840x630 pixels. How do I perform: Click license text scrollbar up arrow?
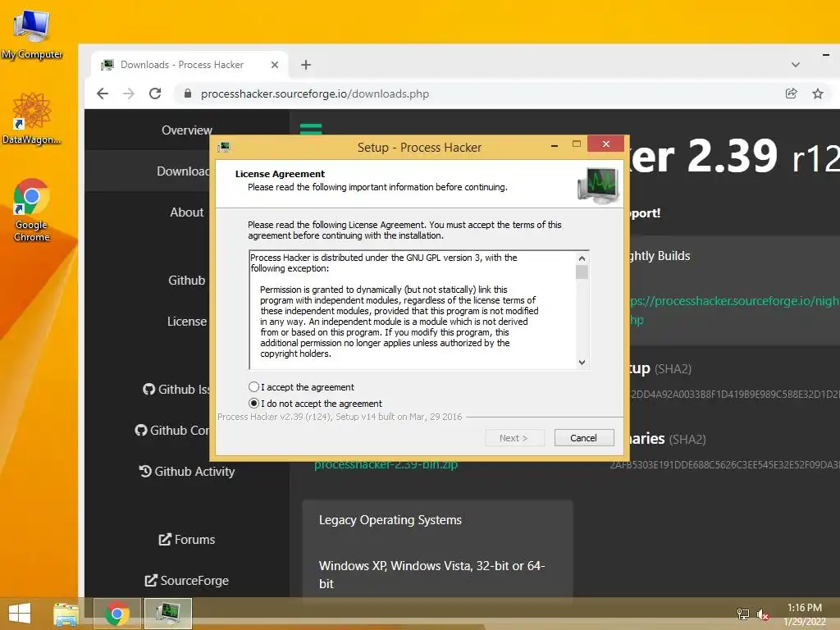(582, 258)
